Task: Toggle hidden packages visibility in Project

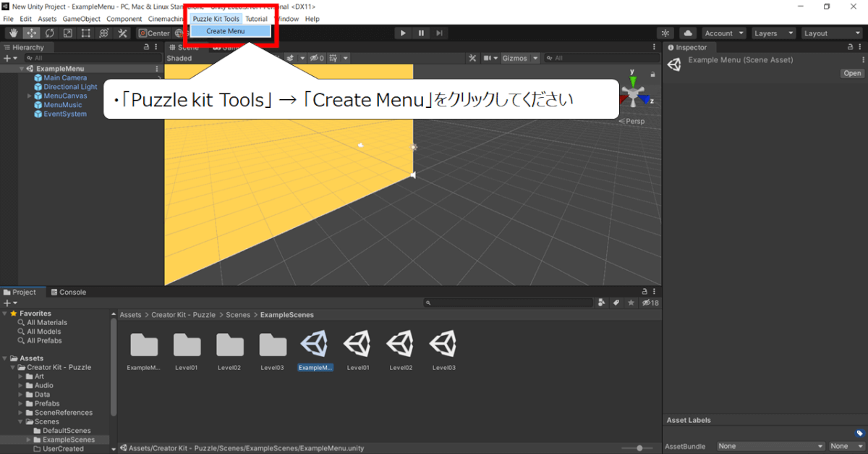Action: tap(650, 303)
